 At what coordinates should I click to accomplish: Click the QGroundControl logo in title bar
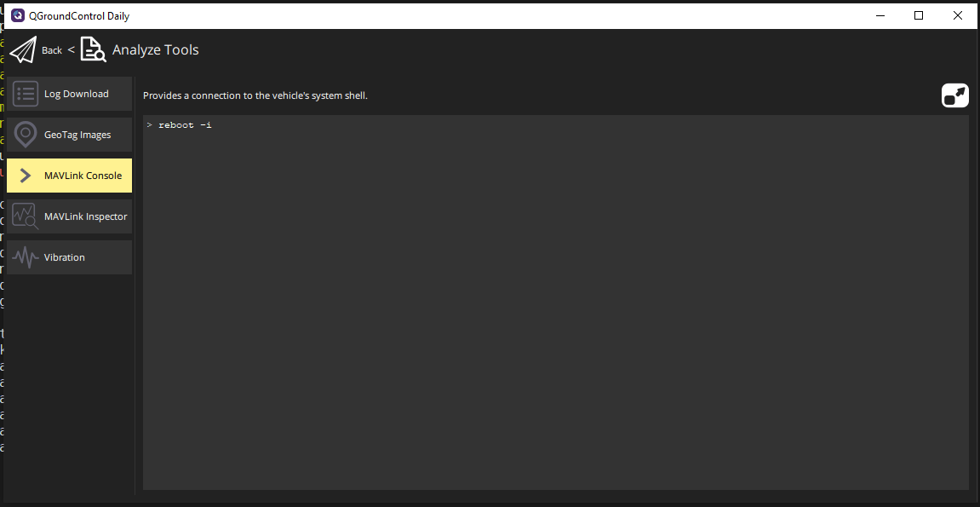coord(20,14)
